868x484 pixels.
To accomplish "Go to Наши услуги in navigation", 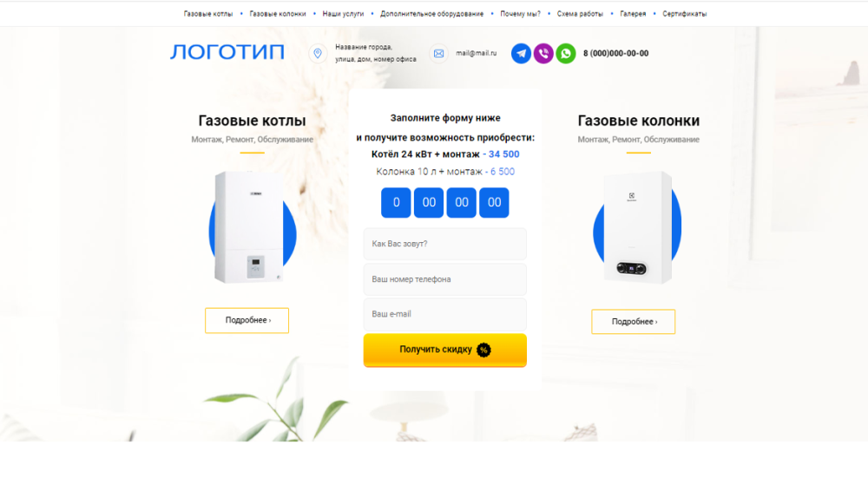I will coord(343,14).
